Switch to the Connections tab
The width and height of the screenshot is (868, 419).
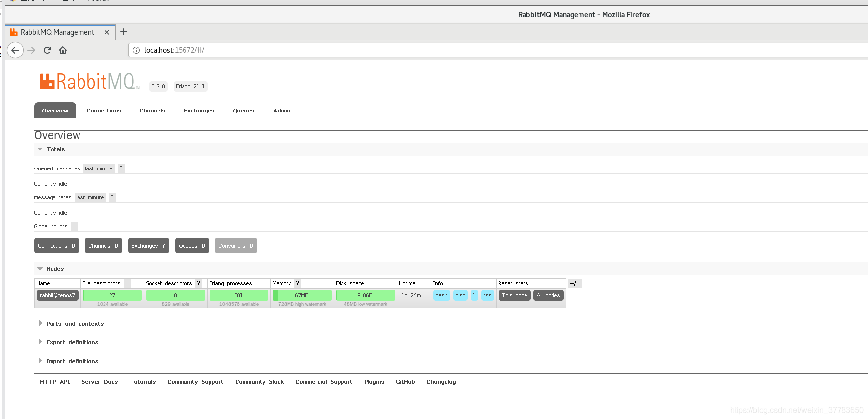[x=104, y=111]
